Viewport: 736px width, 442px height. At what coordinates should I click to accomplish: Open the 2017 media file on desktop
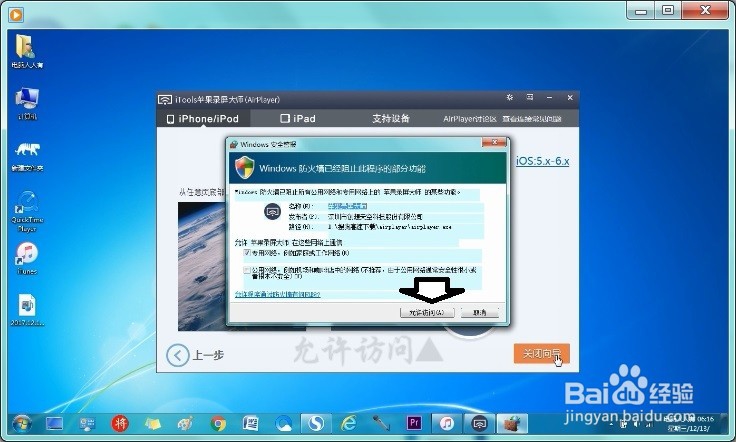pos(27,310)
